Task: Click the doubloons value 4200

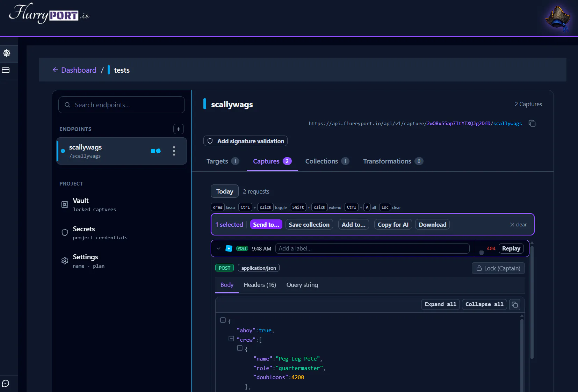Action: pyautogui.click(x=298, y=377)
